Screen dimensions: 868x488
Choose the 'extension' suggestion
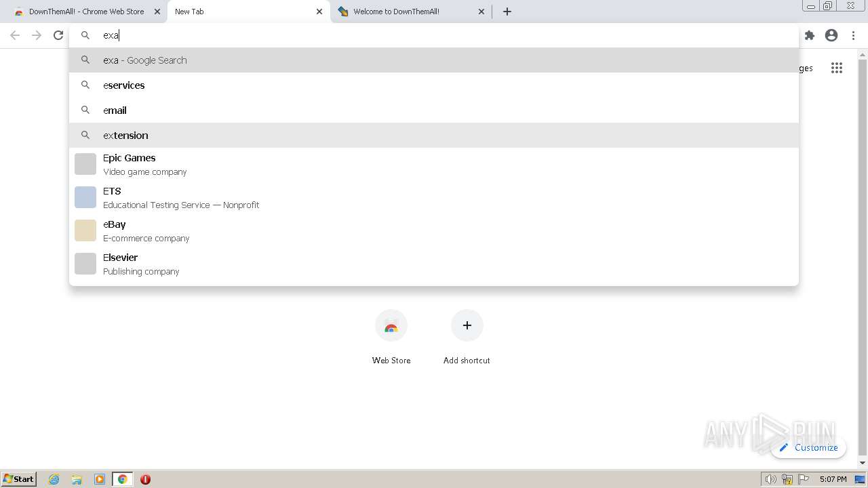434,136
